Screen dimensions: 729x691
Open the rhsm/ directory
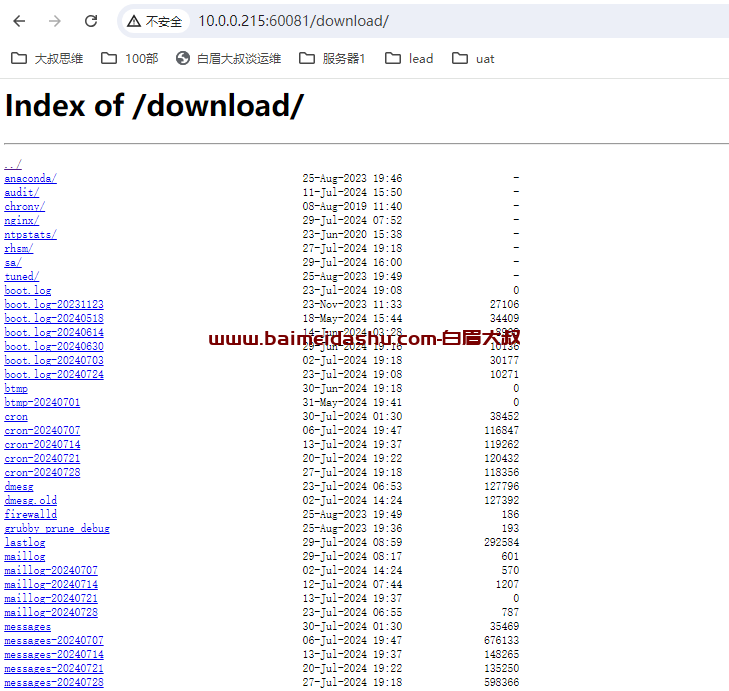click(x=19, y=248)
